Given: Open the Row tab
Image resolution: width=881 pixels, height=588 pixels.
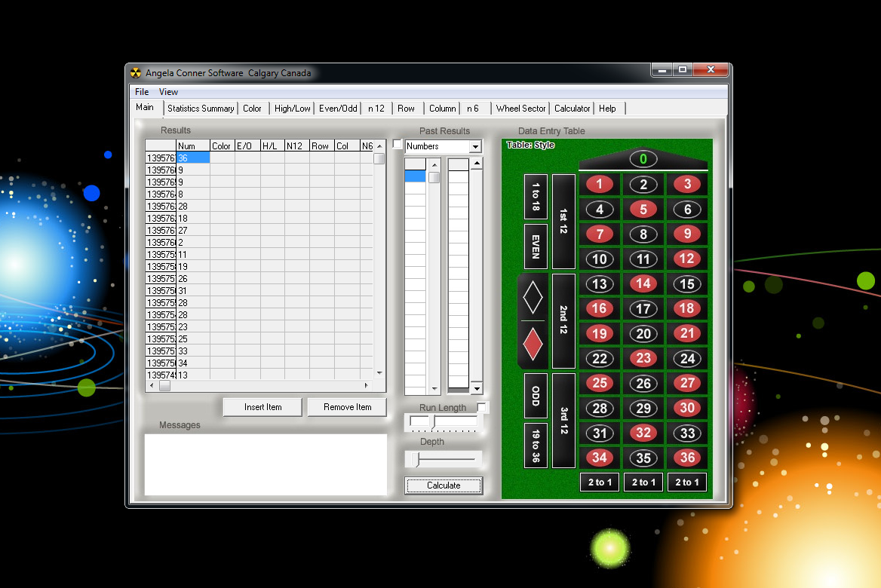Looking at the screenshot, I should click(406, 109).
